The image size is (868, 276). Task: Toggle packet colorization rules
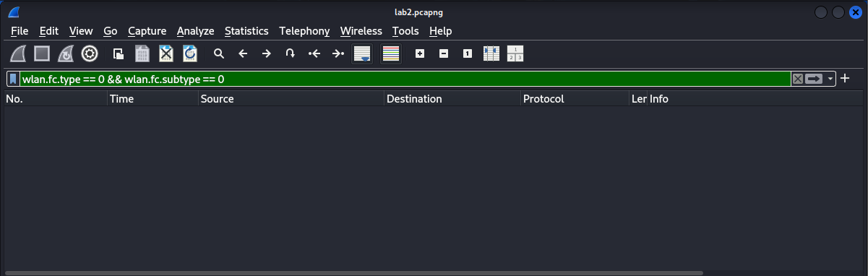click(x=391, y=53)
